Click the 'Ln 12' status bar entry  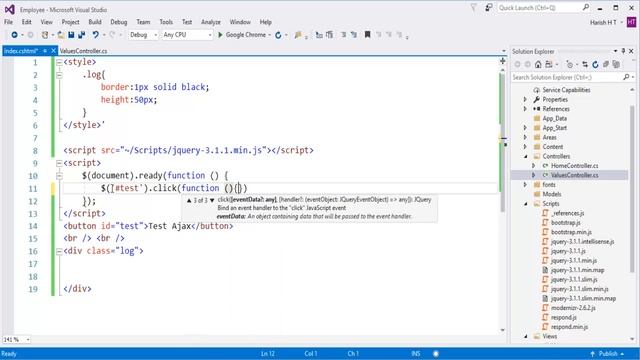pyautogui.click(x=268, y=353)
